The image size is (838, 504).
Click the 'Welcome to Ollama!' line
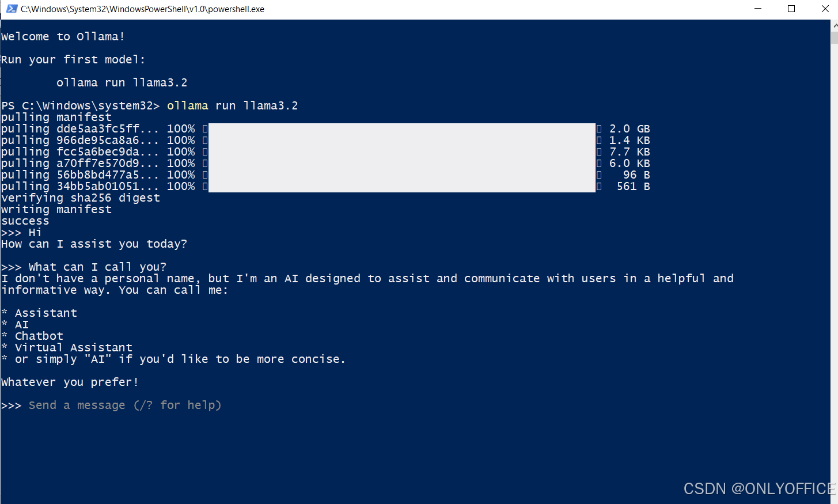[63, 36]
